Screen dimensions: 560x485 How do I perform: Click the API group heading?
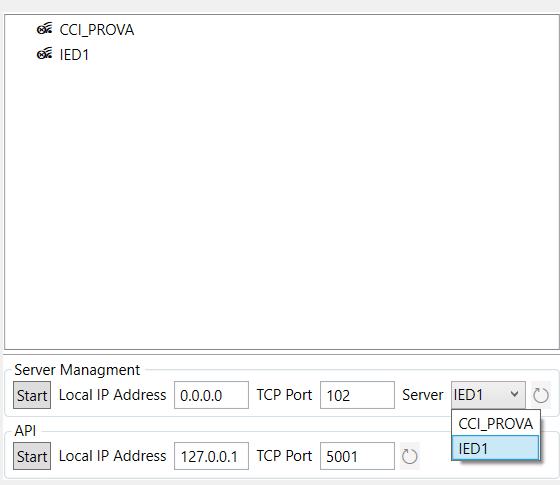[25, 431]
